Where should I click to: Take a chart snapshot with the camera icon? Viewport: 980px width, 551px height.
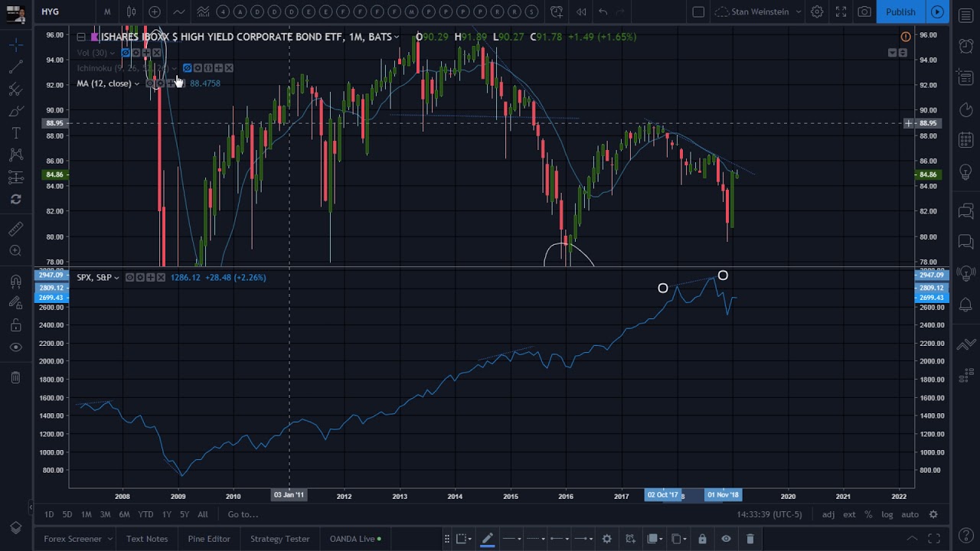coord(864,11)
